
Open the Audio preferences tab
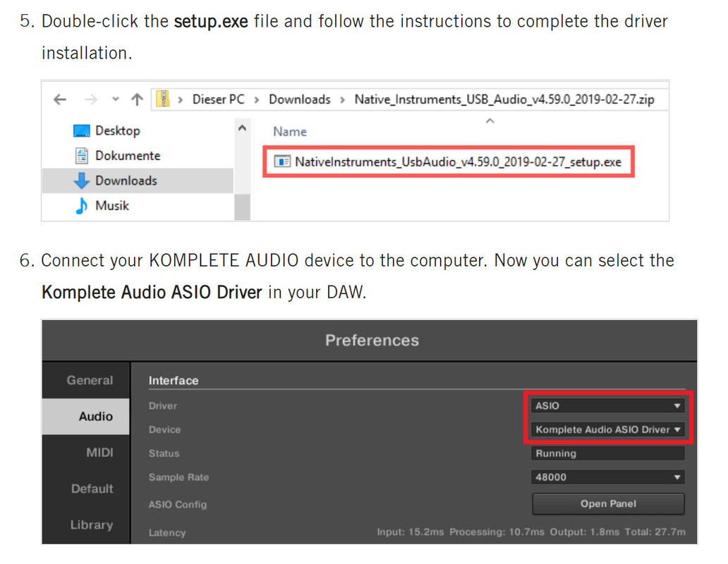coord(86,417)
